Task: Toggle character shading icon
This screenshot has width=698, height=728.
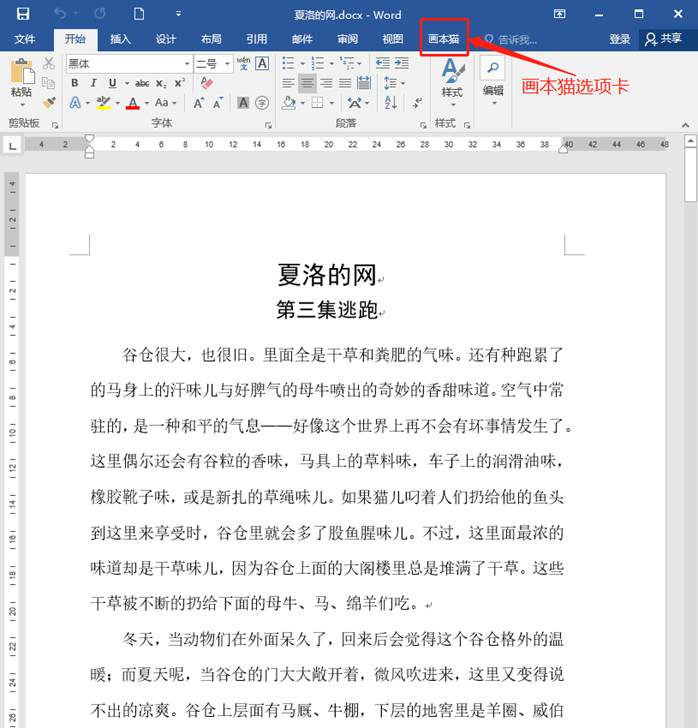Action: (243, 103)
